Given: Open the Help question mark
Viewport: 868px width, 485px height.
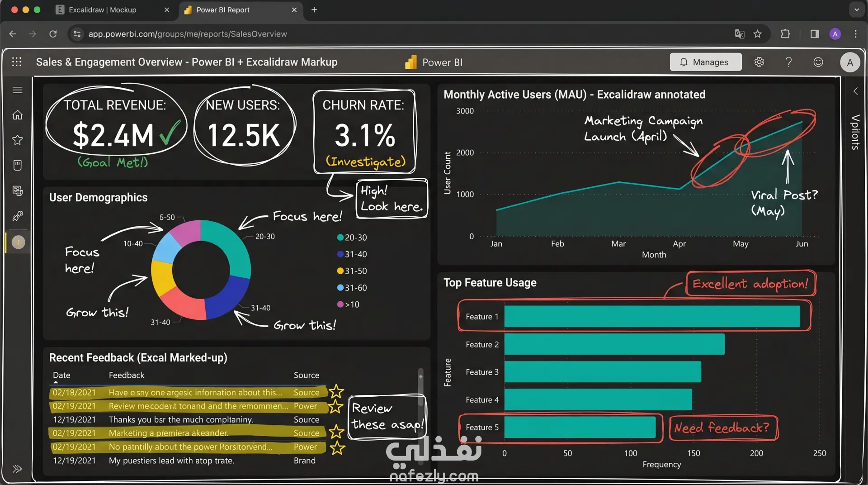Looking at the screenshot, I should [x=788, y=62].
